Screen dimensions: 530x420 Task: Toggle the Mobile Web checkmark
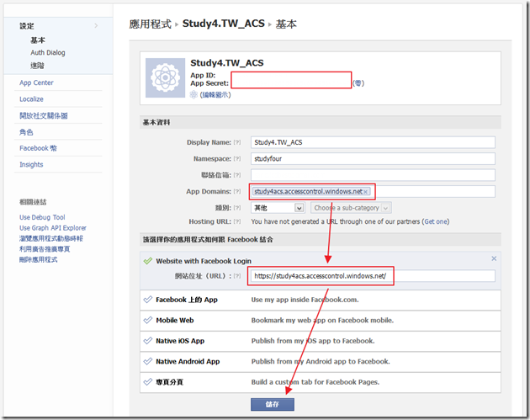(148, 320)
